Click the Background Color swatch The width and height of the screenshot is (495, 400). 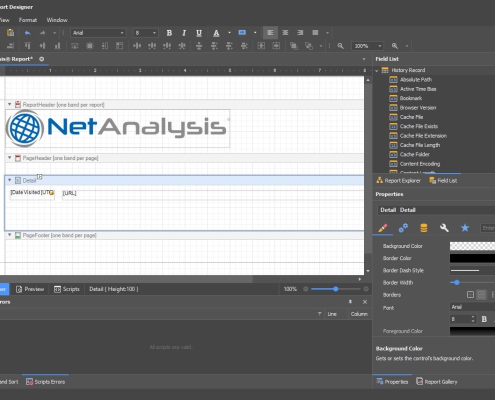[x=472, y=246]
